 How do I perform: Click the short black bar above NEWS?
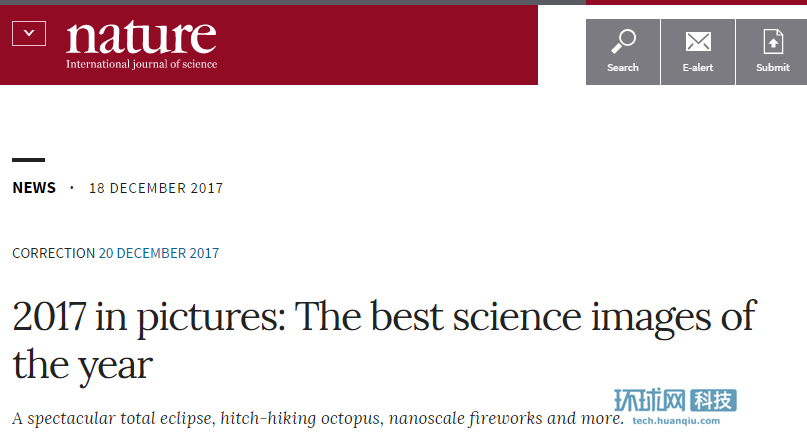pyautogui.click(x=28, y=160)
